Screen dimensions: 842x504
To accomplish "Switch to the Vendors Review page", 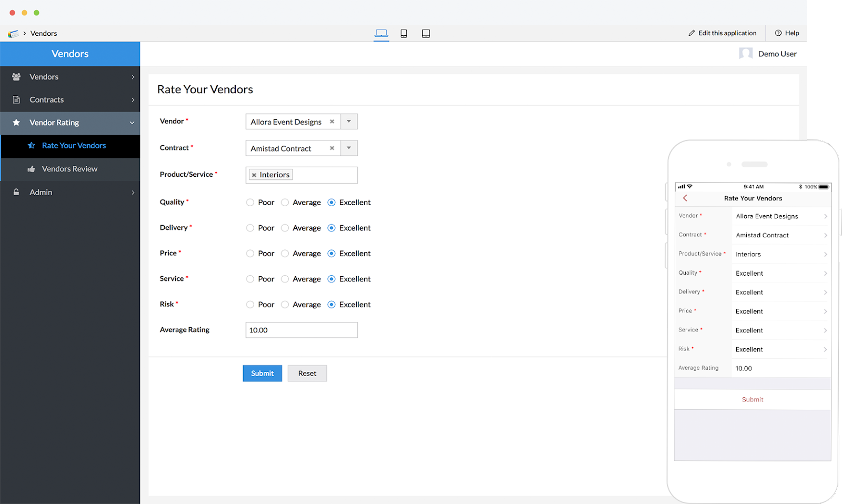I will (69, 169).
